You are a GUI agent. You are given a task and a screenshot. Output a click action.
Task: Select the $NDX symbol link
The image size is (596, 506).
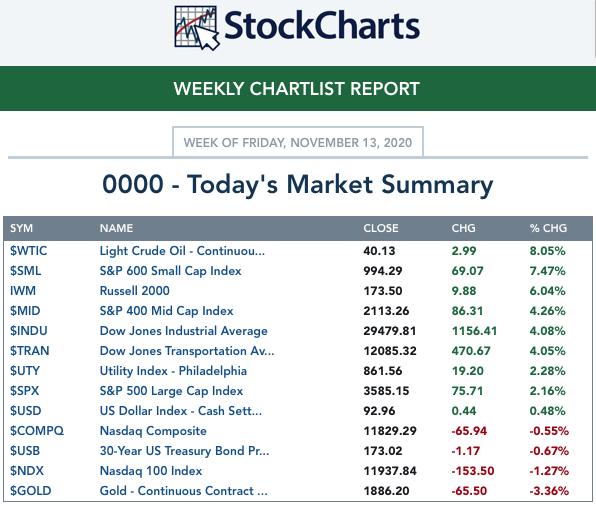point(27,471)
